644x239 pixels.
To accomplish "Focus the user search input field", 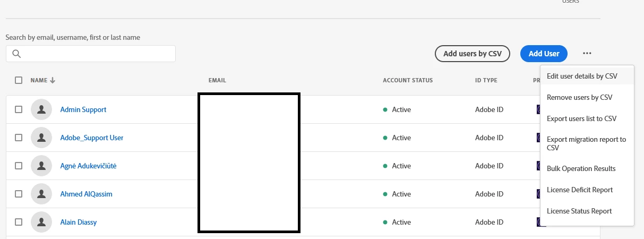I will [x=91, y=54].
